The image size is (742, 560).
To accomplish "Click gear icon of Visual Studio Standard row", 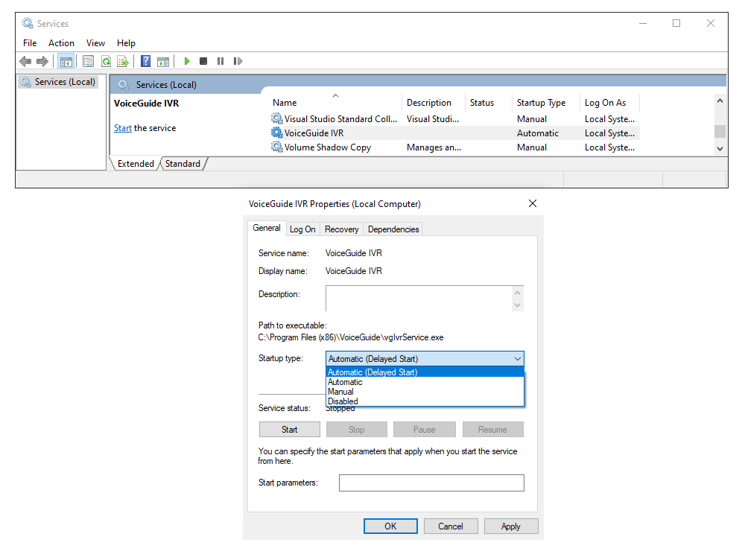I will [x=277, y=118].
